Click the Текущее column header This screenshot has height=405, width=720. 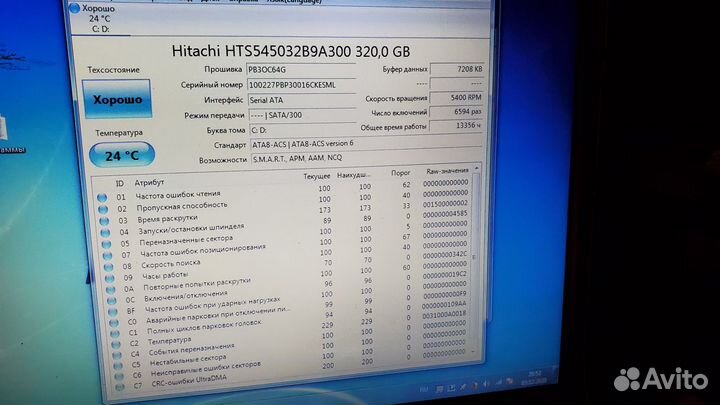[317, 176]
